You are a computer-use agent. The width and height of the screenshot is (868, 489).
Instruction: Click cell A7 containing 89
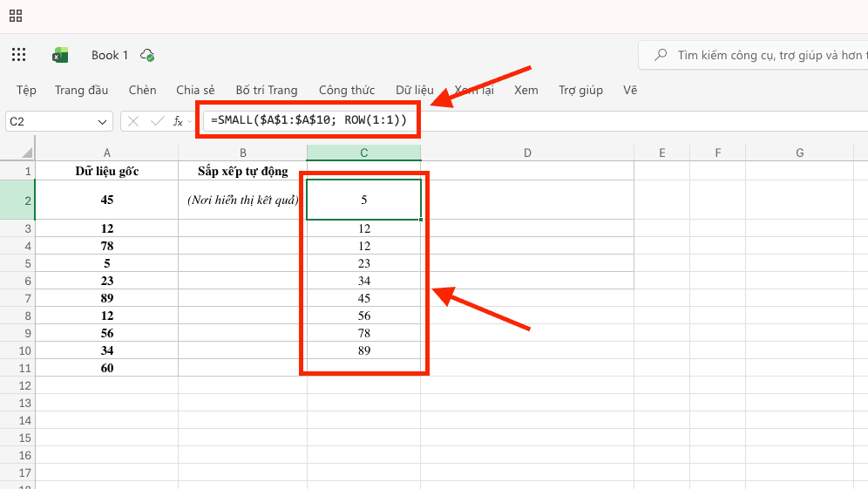pos(107,298)
